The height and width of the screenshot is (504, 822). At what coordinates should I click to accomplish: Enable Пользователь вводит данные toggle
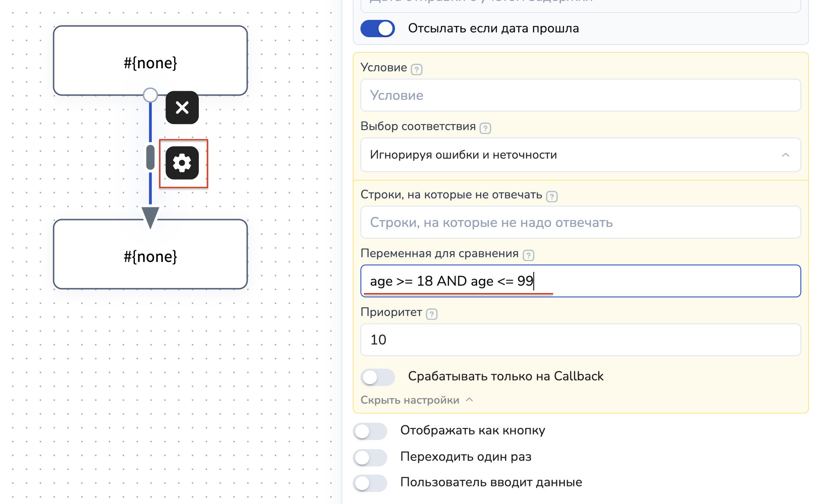point(370,483)
